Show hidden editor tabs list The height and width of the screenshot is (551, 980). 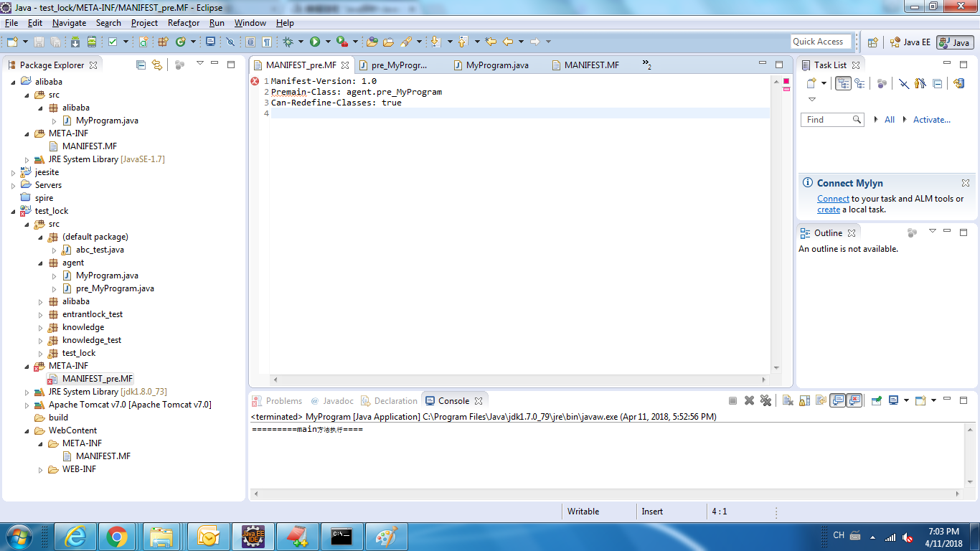646,65
